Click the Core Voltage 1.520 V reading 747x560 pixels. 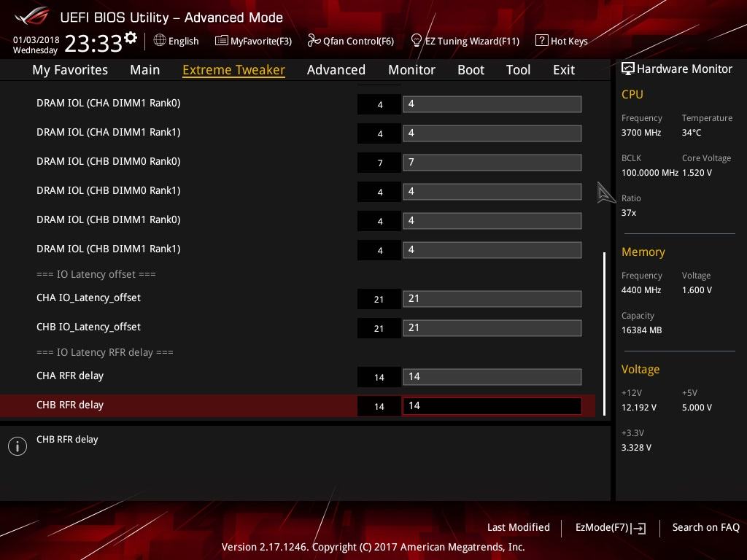[x=697, y=172]
